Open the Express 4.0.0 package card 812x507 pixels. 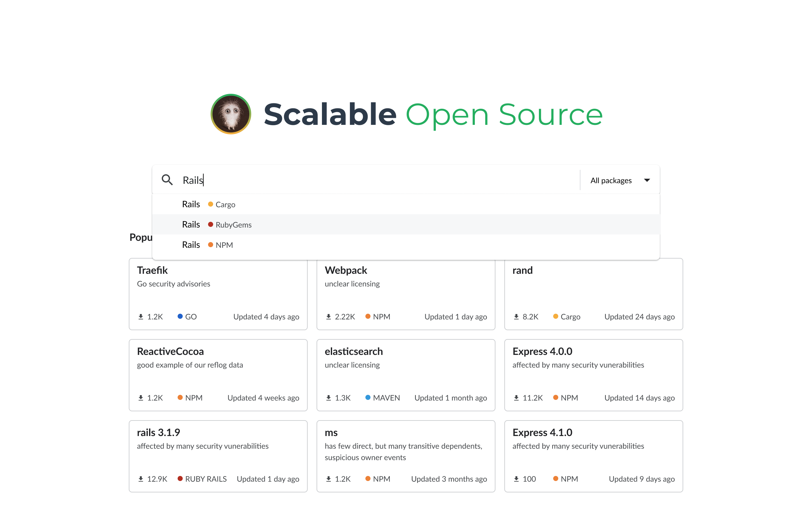[x=593, y=375]
